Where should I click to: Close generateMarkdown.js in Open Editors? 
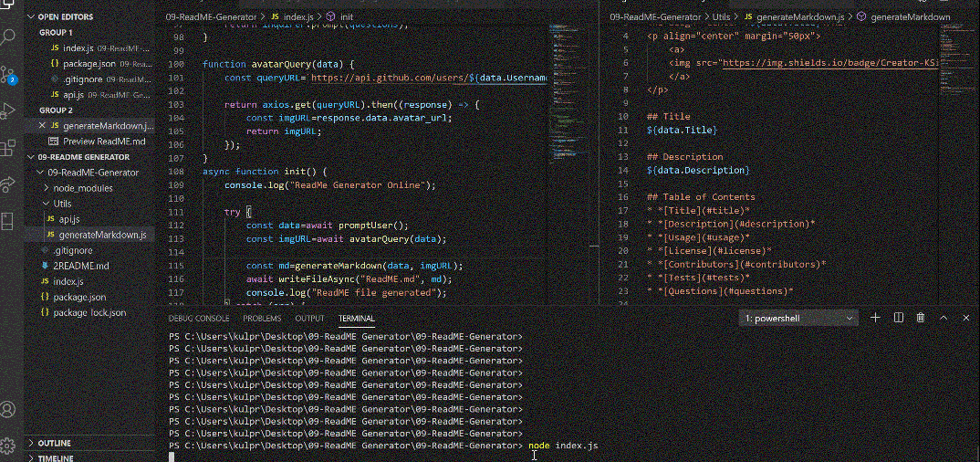click(43, 126)
